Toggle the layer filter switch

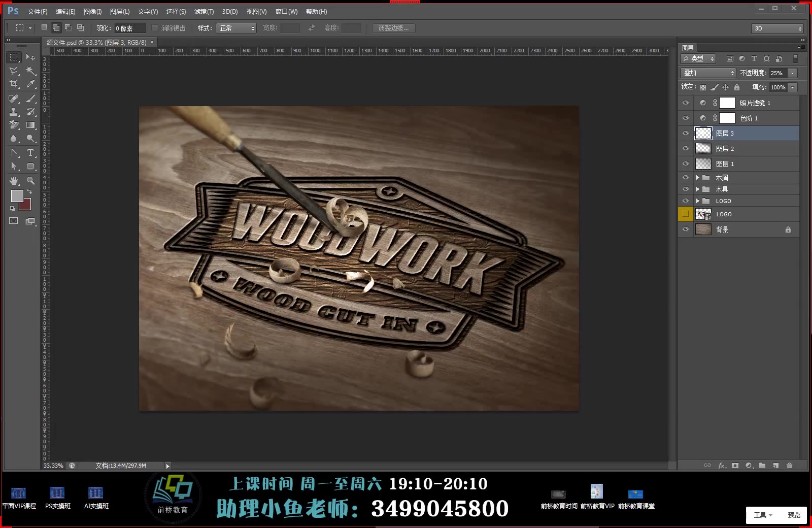click(795, 58)
